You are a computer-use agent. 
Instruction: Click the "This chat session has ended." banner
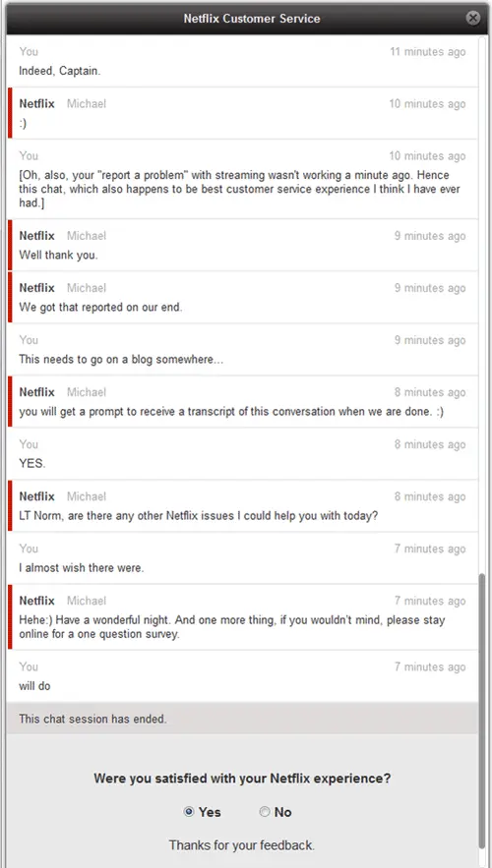click(243, 719)
